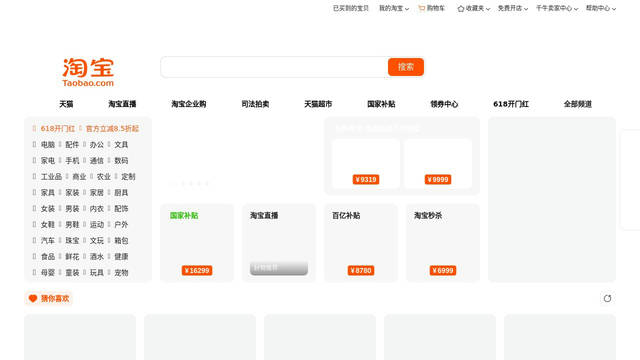Open the 国家补贴 card priced ¥16299
The height and width of the screenshot is (360, 640).
click(x=197, y=243)
